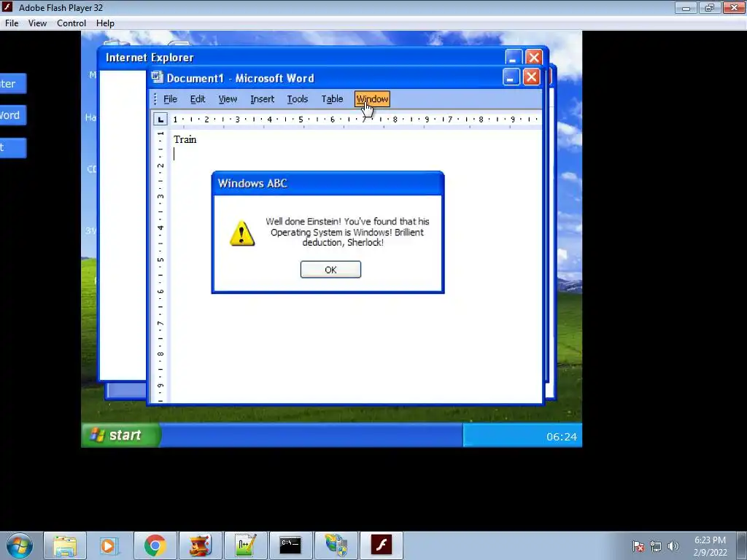This screenshot has height=560, width=747.
Task: Click the warning icon in the Windows ABC dialog
Action: pyautogui.click(x=242, y=233)
